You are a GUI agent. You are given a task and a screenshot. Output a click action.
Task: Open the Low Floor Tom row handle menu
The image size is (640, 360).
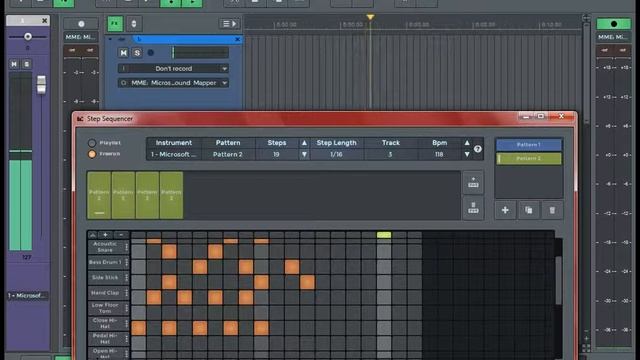click(x=127, y=308)
